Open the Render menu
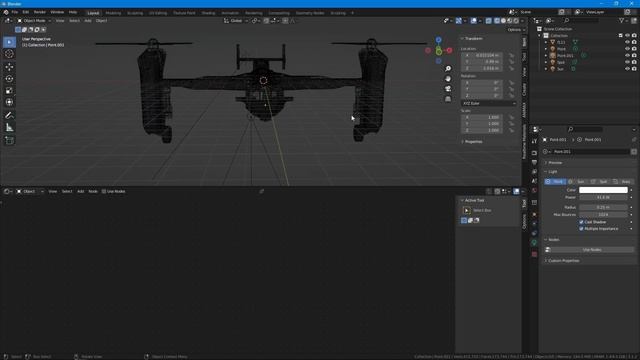Image resolution: width=640 pixels, height=360 pixels. [40, 12]
